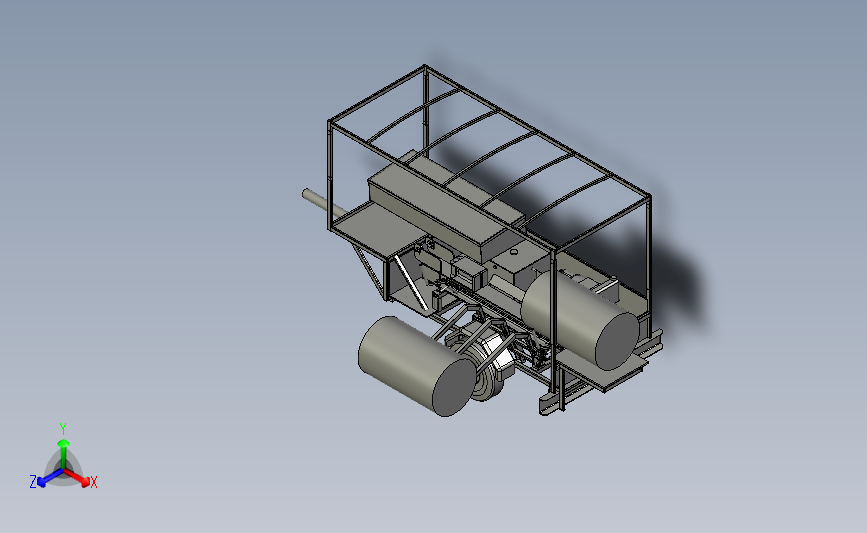The image size is (867, 533).
Task: Select the protruding pipe at the frame's left end
Action: (x=325, y=203)
